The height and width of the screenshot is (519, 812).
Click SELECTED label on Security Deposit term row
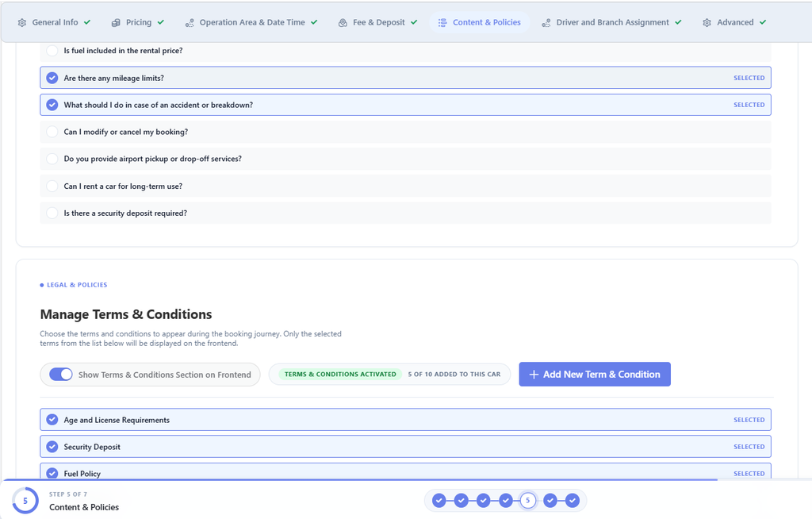coord(749,447)
